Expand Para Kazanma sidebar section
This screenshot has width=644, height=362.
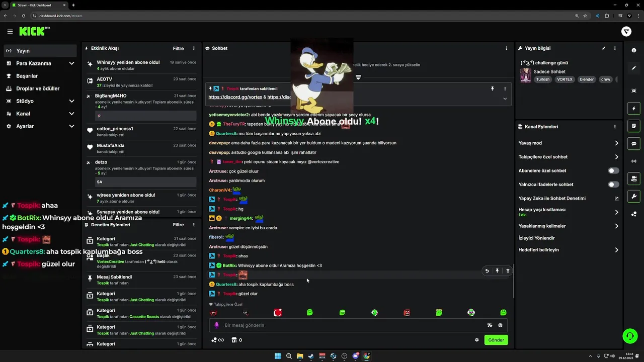(x=71, y=63)
